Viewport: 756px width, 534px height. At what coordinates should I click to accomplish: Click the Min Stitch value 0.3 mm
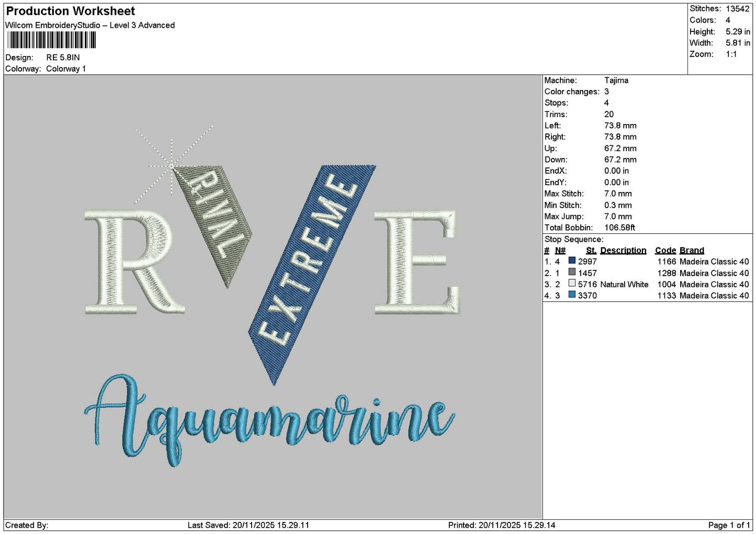click(618, 205)
